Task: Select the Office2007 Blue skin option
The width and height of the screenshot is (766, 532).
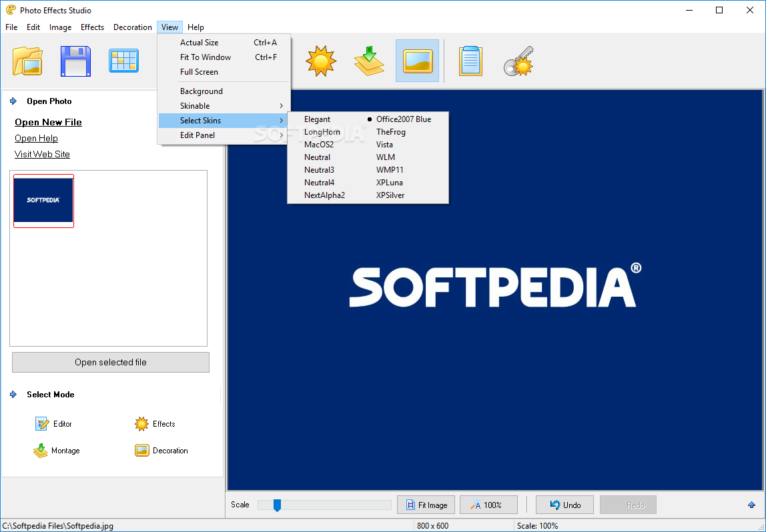Action: (x=404, y=119)
